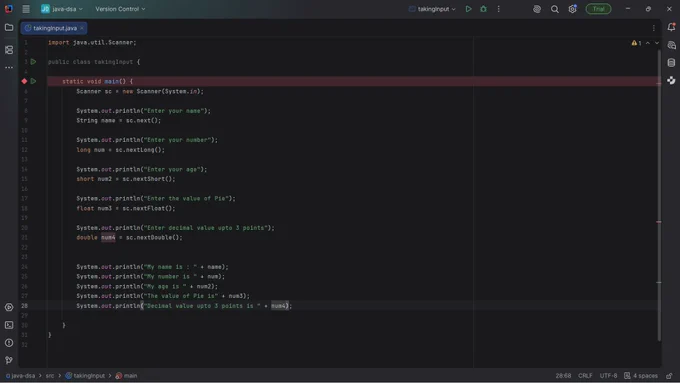Screen dimensions: 680x383
Task: Open editor tab options menu
Action: point(654,28)
